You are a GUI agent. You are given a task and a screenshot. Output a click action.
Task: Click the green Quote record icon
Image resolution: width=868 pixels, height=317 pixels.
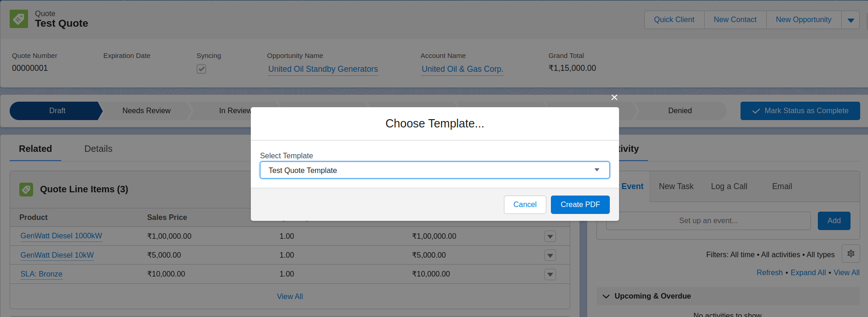tap(19, 19)
